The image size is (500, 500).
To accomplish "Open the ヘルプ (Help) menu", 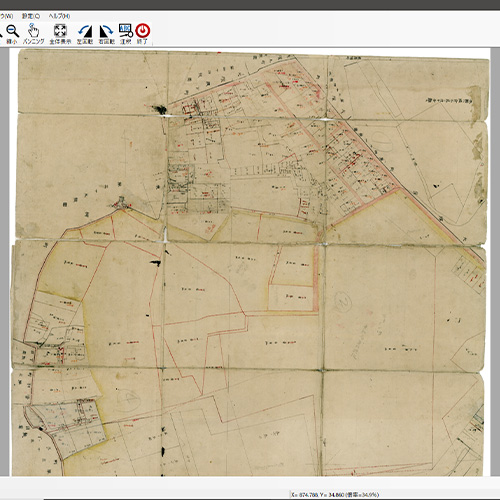I will click(59, 16).
